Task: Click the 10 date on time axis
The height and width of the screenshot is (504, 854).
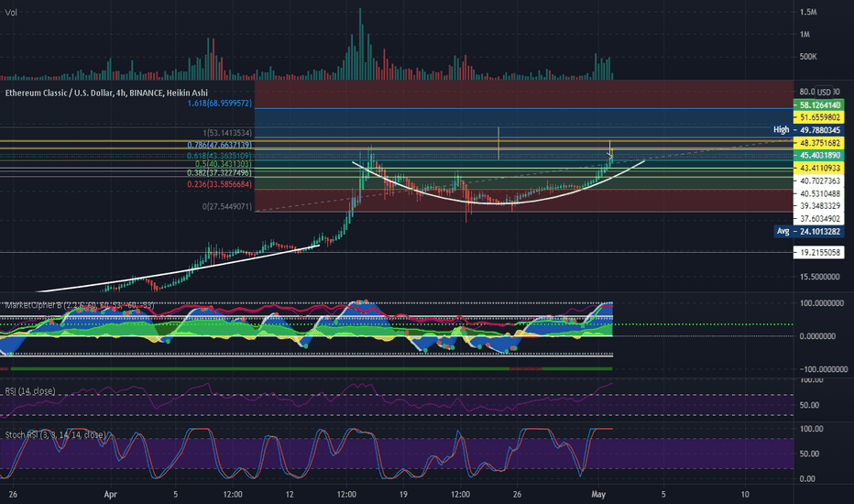Action: pyautogui.click(x=745, y=494)
